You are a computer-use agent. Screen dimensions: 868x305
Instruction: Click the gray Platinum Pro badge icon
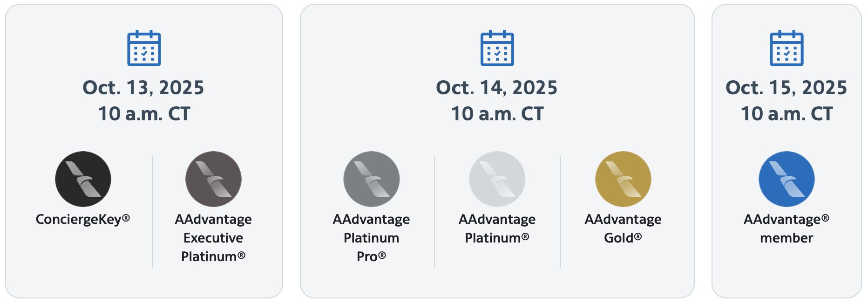pyautogui.click(x=371, y=179)
